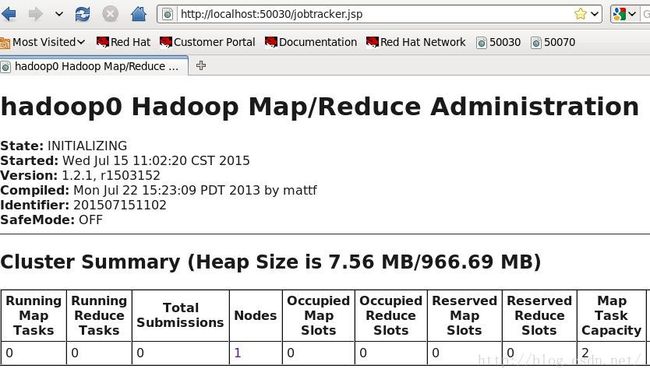650x376 pixels.
Task: Click the 'Running Reduce Tasks' column header
Action: (x=99, y=315)
